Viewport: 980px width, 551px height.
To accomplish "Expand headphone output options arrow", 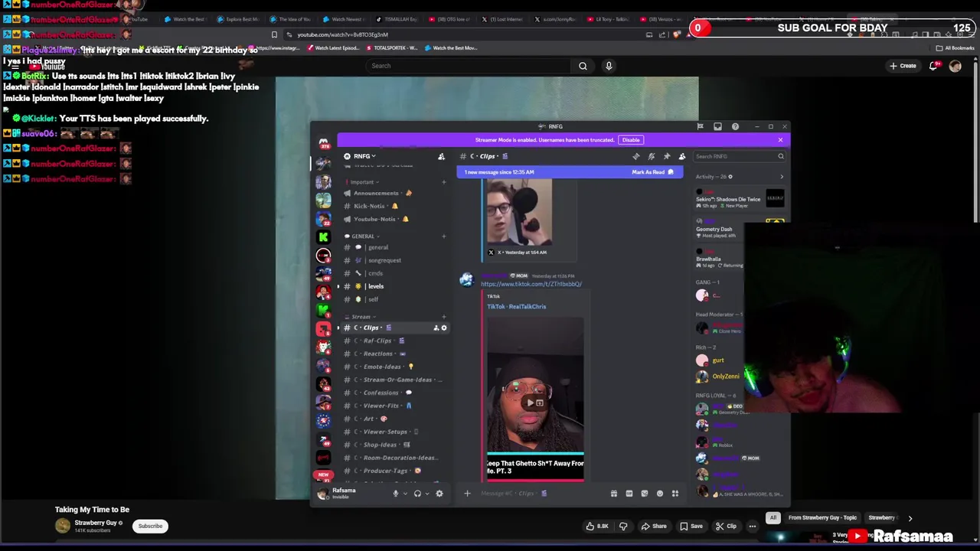I will [426, 494].
